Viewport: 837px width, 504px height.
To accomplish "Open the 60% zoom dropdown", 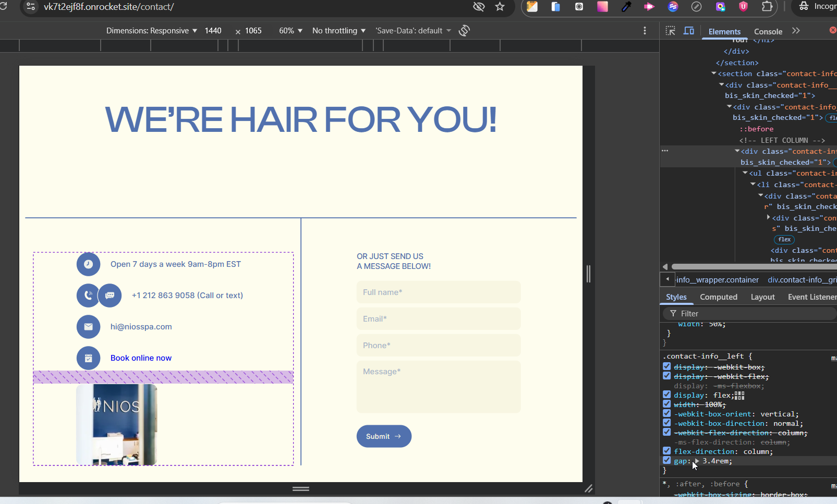I will pyautogui.click(x=290, y=31).
